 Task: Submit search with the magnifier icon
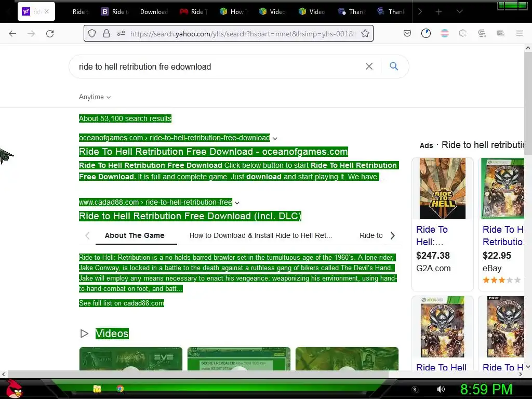[x=394, y=66]
